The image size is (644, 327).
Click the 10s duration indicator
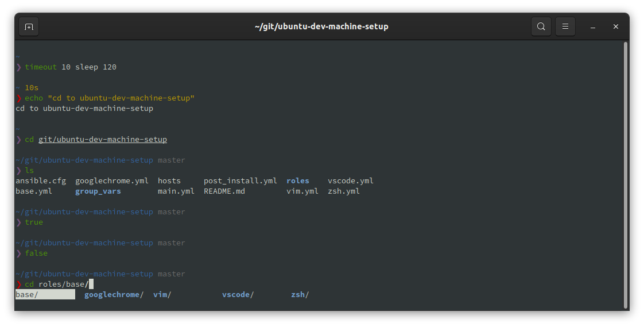tap(32, 87)
